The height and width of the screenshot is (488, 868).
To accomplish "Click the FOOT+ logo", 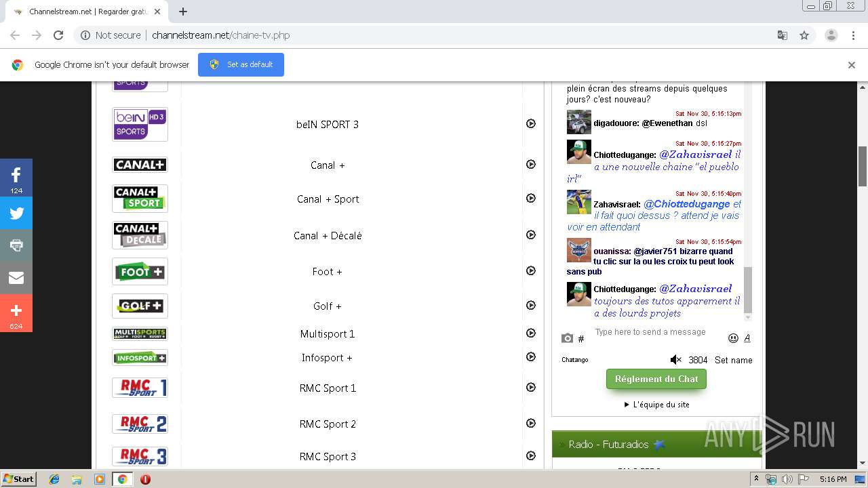I will click(x=140, y=272).
